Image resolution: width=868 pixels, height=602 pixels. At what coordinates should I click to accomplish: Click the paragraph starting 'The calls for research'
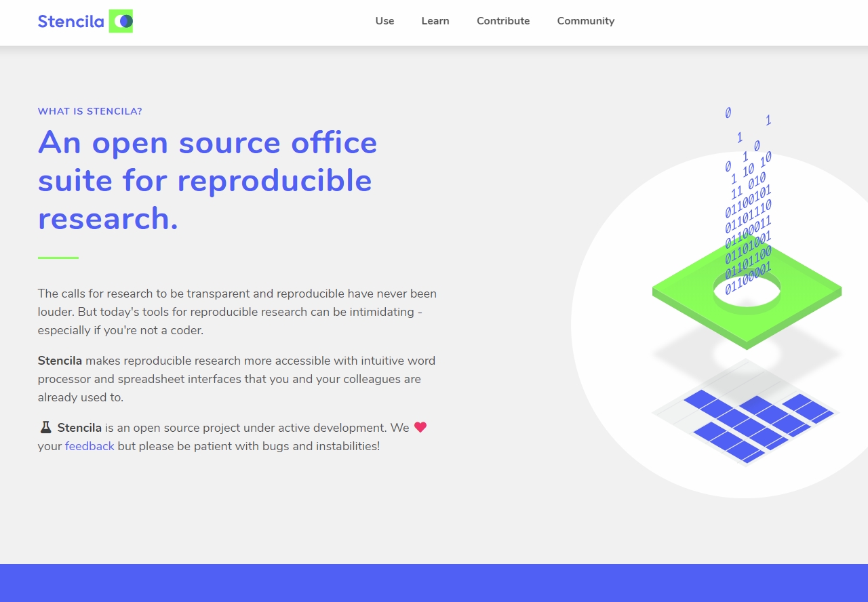tap(237, 312)
